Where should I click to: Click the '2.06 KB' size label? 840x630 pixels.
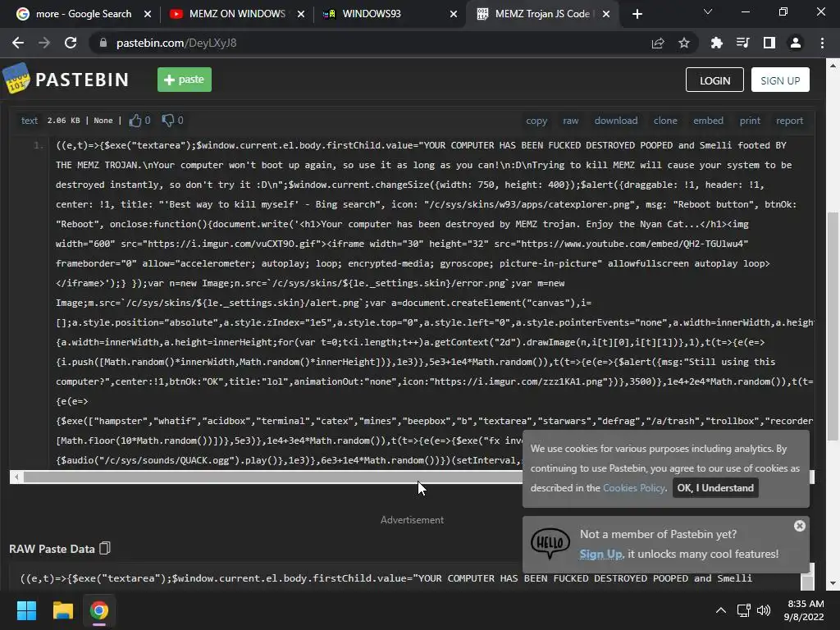pyautogui.click(x=63, y=121)
